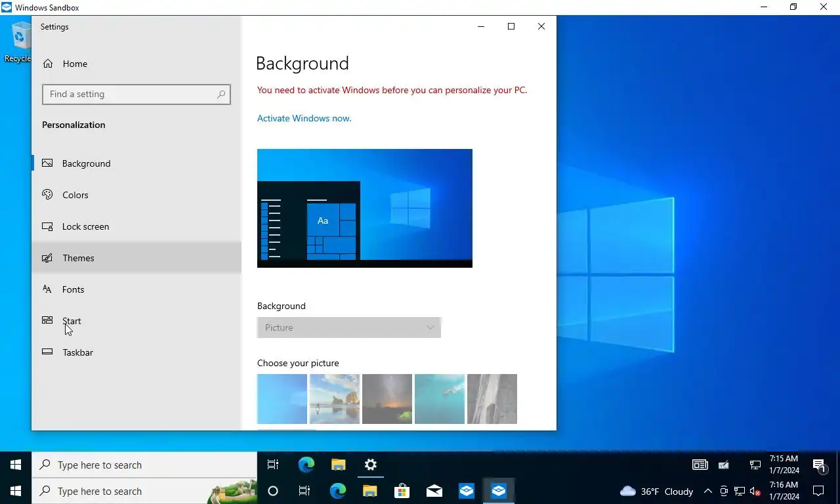The height and width of the screenshot is (504, 840).
Task: Select Themes in the sidebar
Action: point(136,258)
